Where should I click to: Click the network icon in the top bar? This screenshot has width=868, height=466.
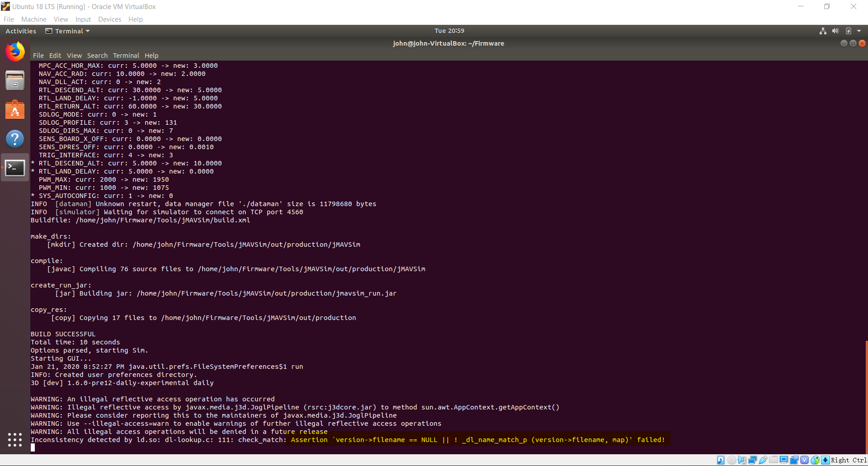coord(822,31)
